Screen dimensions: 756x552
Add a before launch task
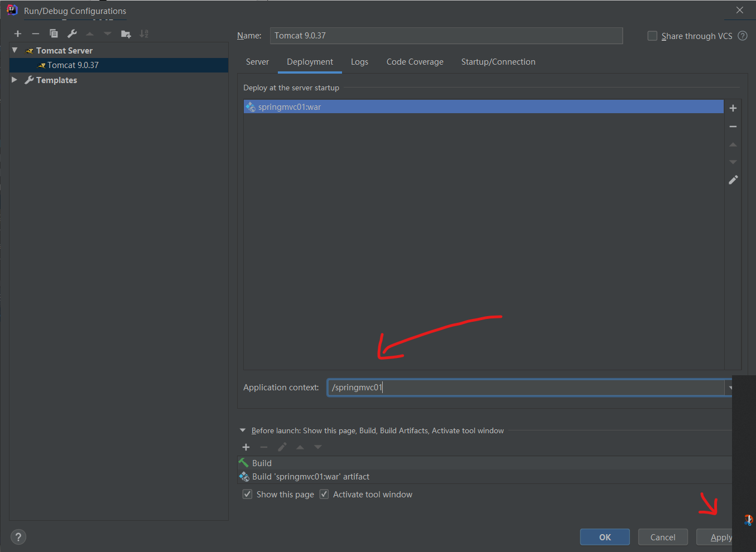click(x=246, y=447)
